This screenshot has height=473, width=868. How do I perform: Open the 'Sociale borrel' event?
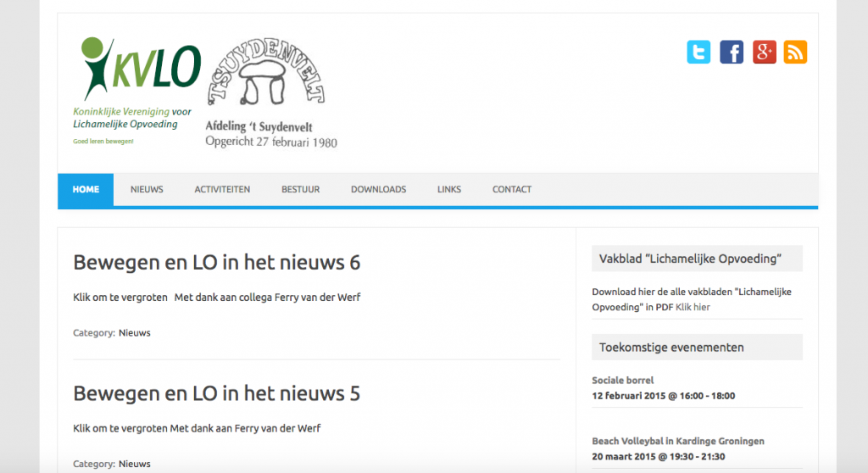(x=623, y=381)
